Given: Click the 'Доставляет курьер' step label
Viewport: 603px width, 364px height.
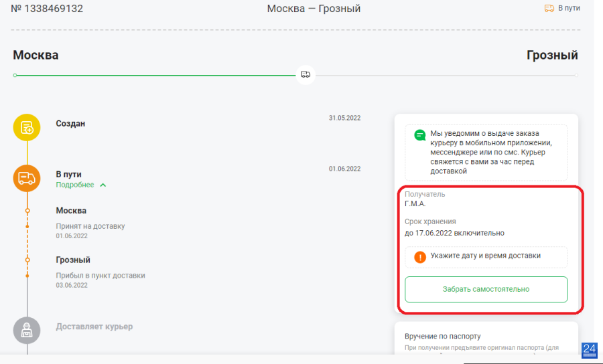Looking at the screenshot, I should pyautogui.click(x=94, y=327).
